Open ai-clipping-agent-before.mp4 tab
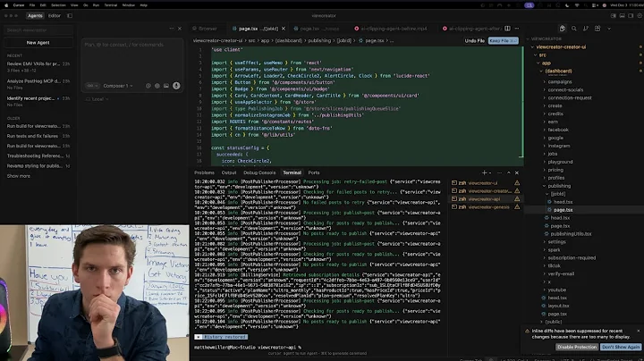The width and height of the screenshot is (644, 361). [391, 29]
